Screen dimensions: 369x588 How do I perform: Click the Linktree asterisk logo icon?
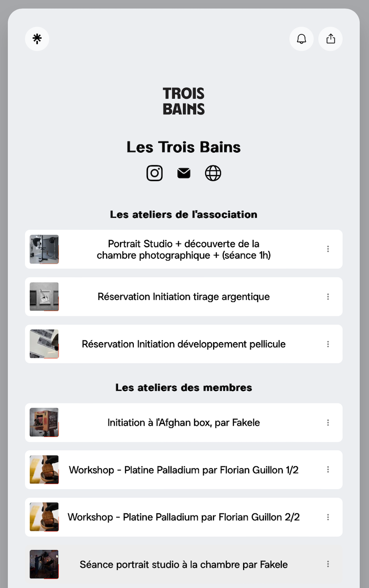tap(37, 39)
